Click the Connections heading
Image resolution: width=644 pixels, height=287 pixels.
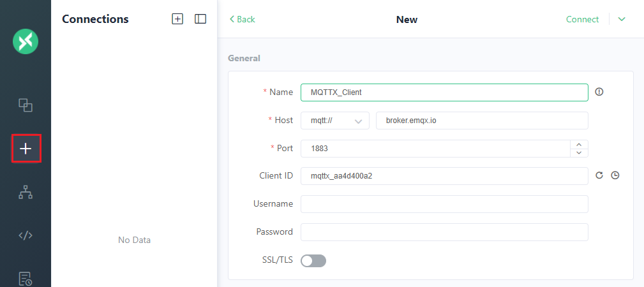click(x=95, y=19)
